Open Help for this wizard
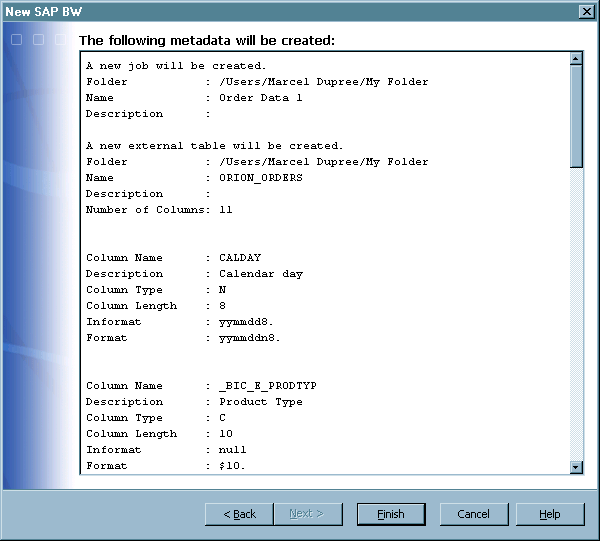 [x=550, y=514]
